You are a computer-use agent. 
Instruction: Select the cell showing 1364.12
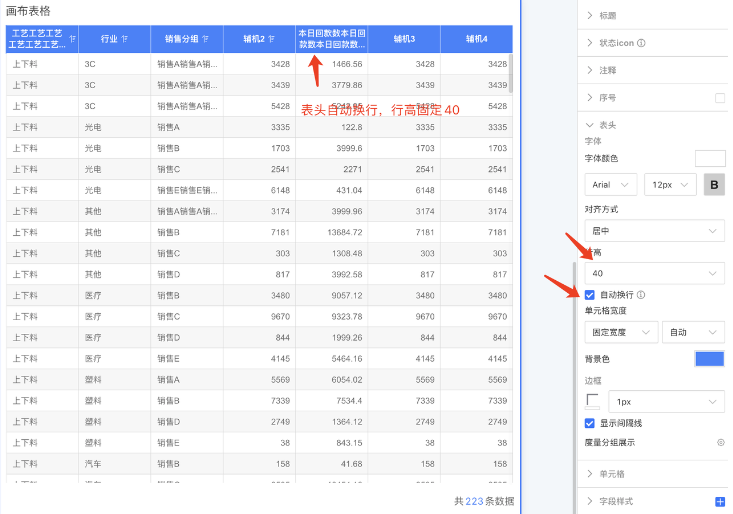tap(332, 421)
